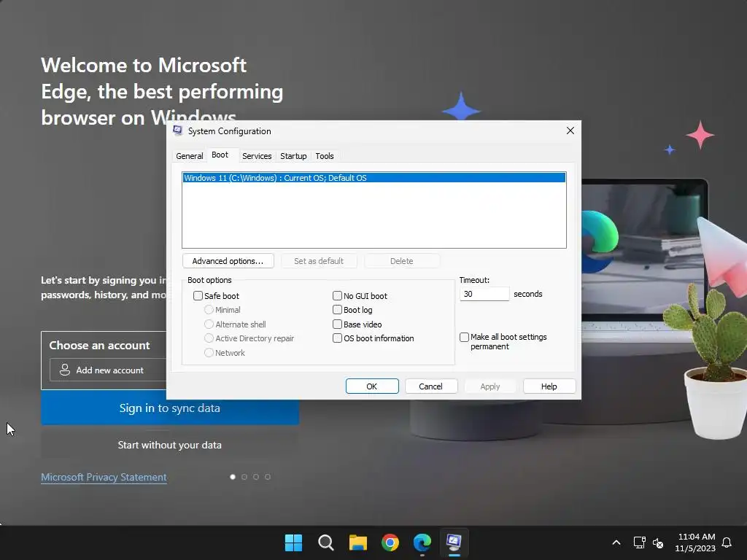The height and width of the screenshot is (560, 747).
Task: Launch File Explorer from taskbar
Action: coord(357,542)
